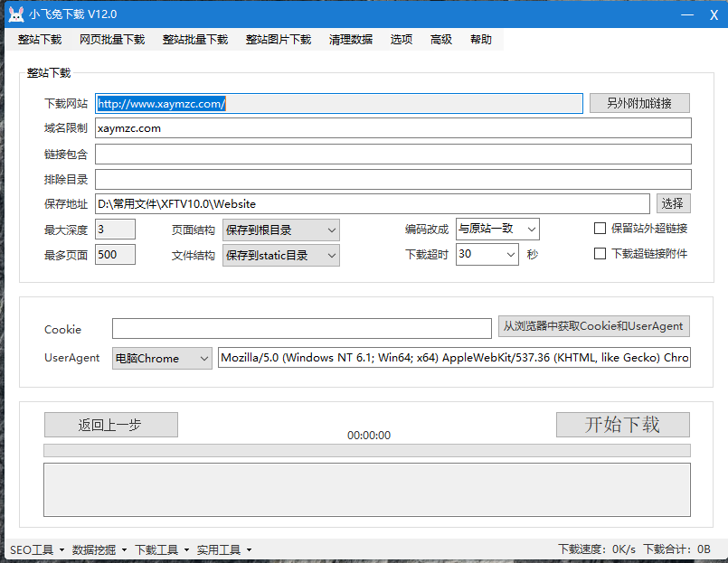Click 选择 to choose save folder
This screenshot has height=563, width=728.
(x=673, y=204)
